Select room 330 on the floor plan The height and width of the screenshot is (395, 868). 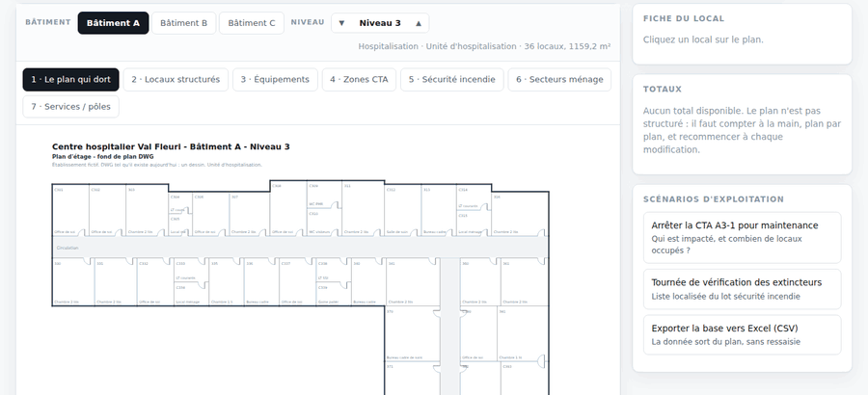[73, 282]
